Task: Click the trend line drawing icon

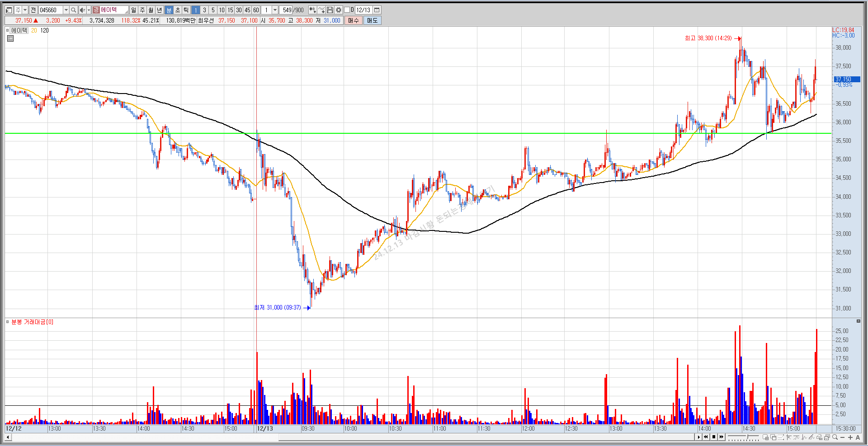Action: point(811,437)
